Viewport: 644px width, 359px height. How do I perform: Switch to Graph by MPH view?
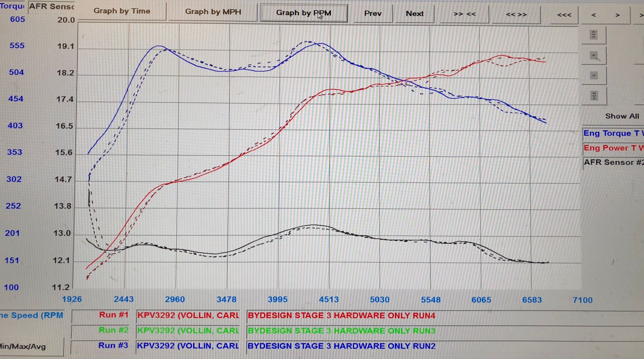coord(213,12)
